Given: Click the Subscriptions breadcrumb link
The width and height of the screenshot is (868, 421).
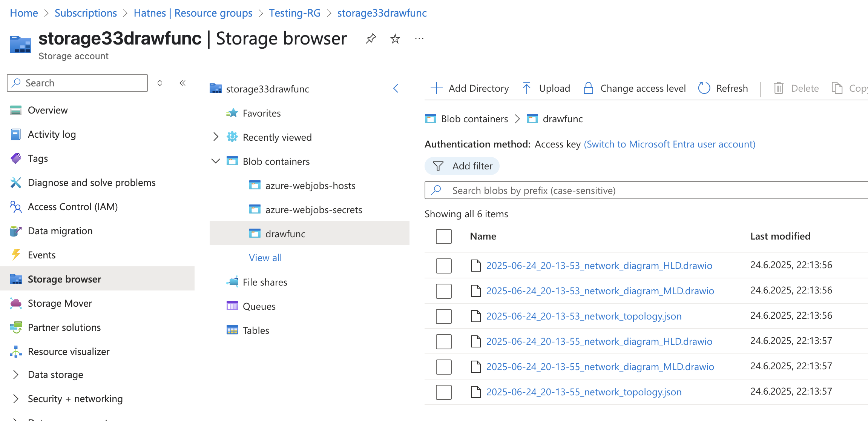Looking at the screenshot, I should click(86, 13).
